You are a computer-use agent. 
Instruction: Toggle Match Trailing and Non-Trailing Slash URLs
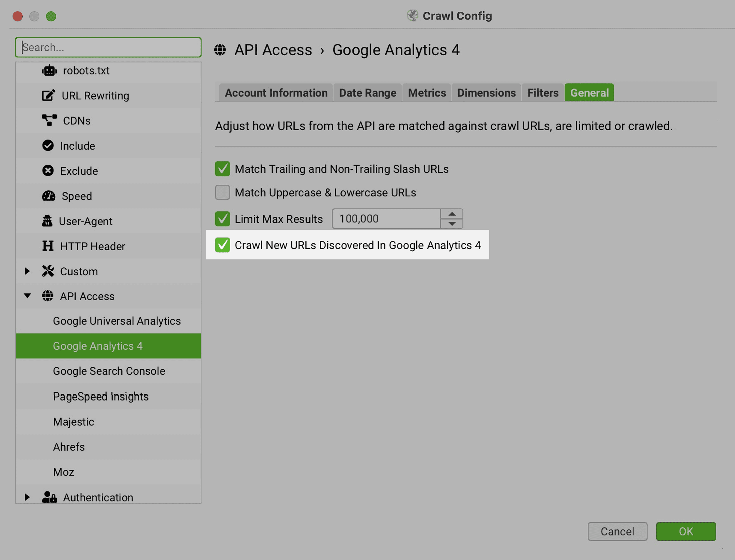click(223, 169)
